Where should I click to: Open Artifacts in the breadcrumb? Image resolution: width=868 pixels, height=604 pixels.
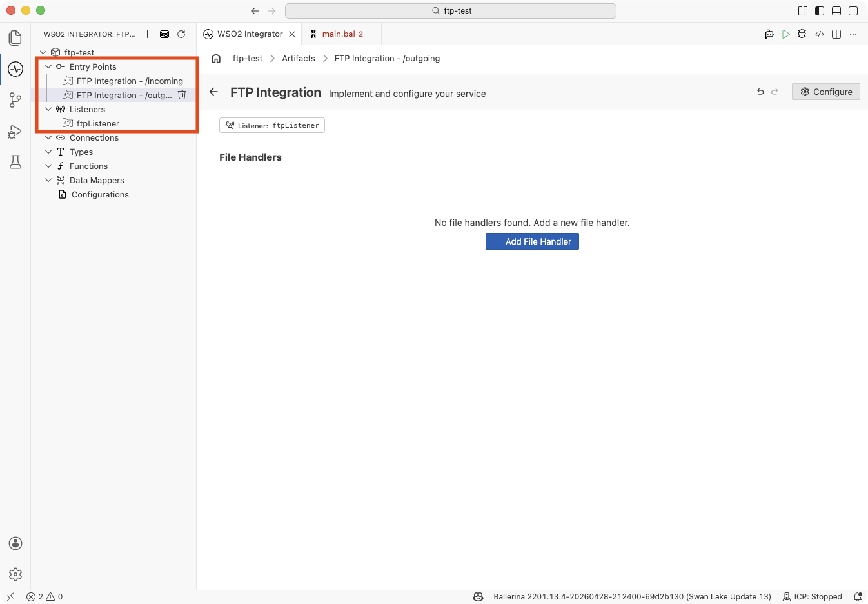[299, 58]
